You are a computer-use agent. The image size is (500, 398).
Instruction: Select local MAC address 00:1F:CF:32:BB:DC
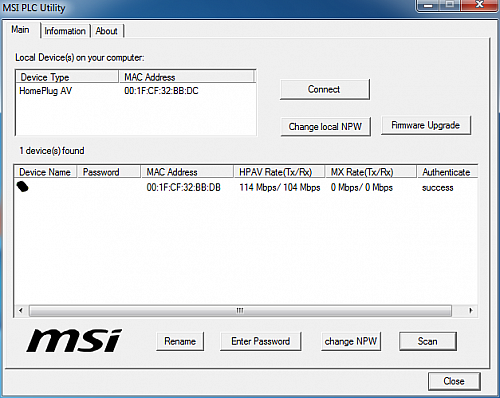click(161, 91)
